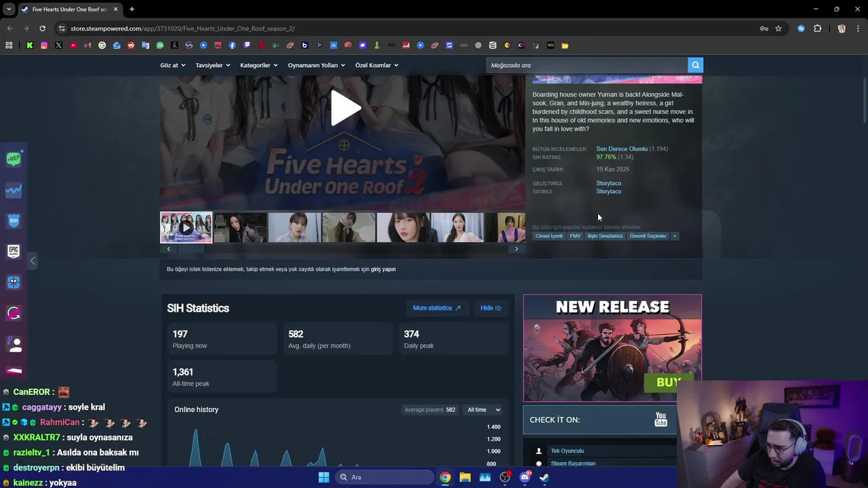
Task: Open the YouTube bookmark icon
Action: coord(73,45)
